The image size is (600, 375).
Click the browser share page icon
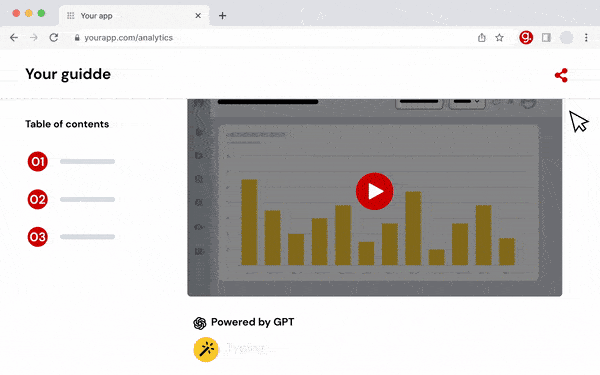pos(482,38)
